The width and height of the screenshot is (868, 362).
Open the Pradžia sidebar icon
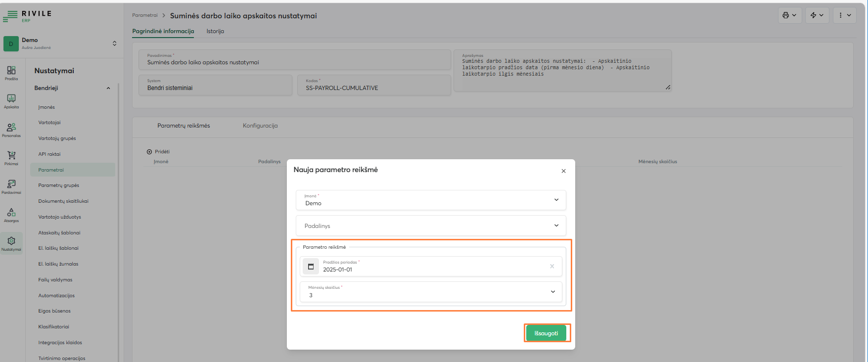tap(11, 72)
